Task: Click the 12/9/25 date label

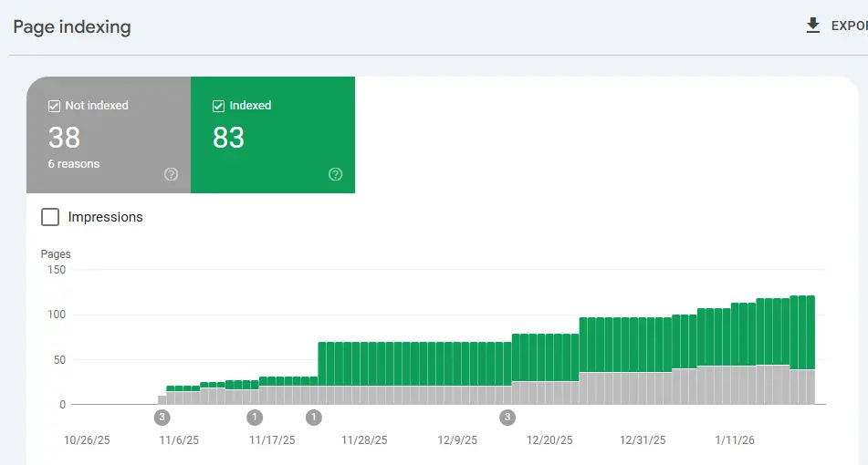Action: [x=457, y=440]
